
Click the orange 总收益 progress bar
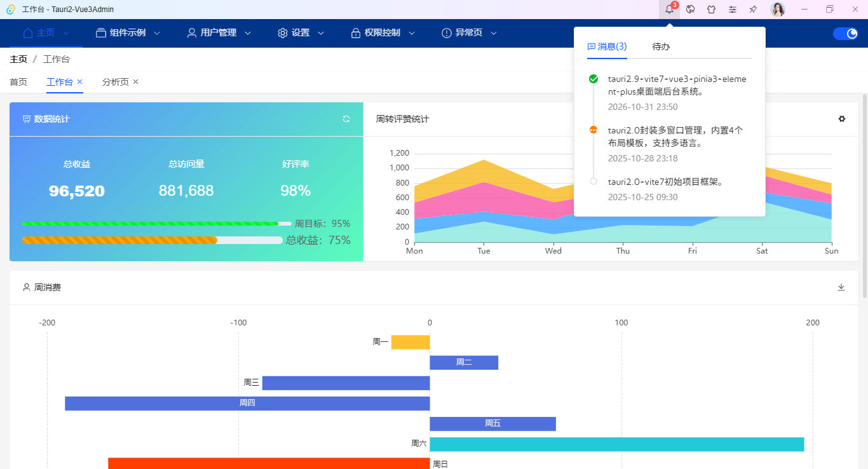click(x=119, y=240)
